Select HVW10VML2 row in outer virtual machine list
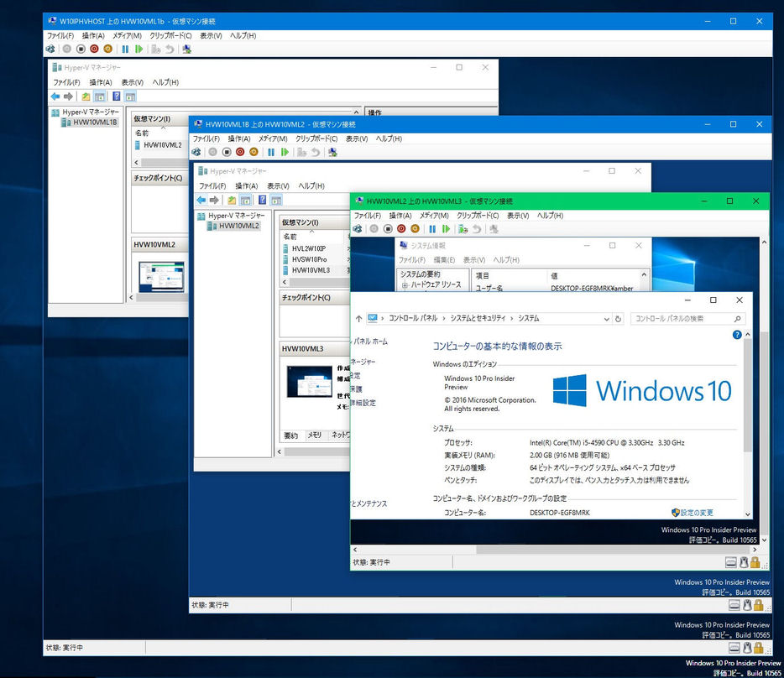Screen dimensions: 784x678 tap(160, 145)
